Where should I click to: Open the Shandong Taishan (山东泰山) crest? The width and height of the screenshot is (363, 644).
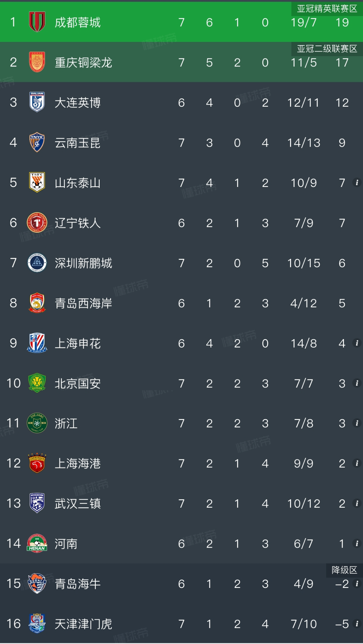point(37,182)
